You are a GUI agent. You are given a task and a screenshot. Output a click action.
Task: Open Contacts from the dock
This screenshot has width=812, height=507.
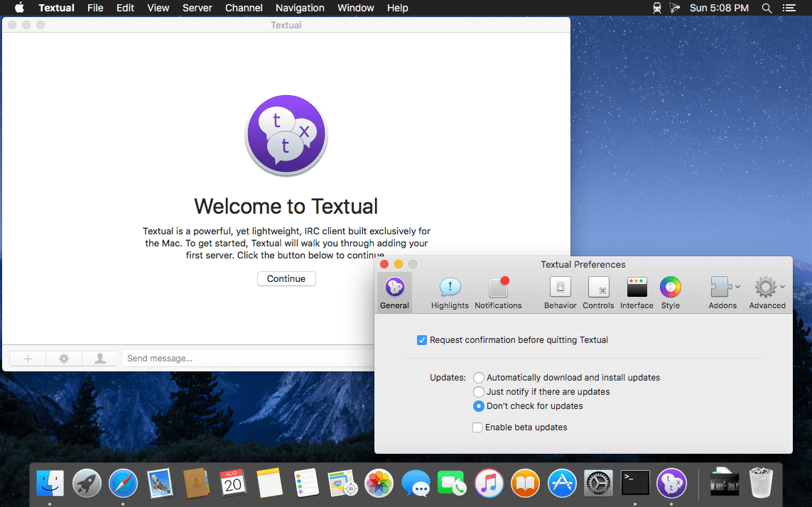click(x=196, y=484)
